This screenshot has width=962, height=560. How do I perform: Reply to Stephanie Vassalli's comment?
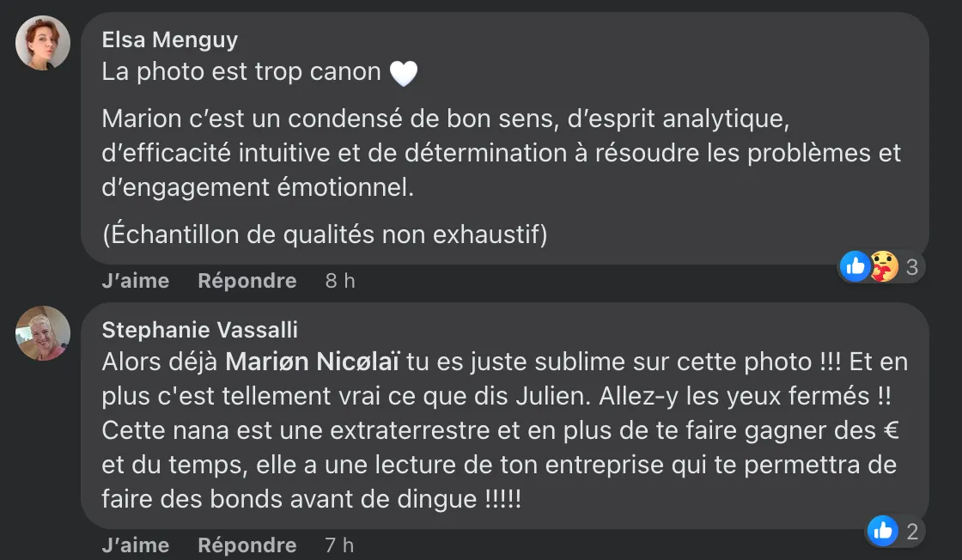pos(247,545)
